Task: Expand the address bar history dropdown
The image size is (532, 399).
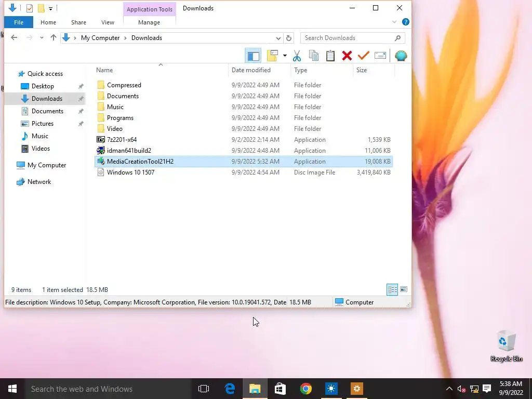Action: 278,38
